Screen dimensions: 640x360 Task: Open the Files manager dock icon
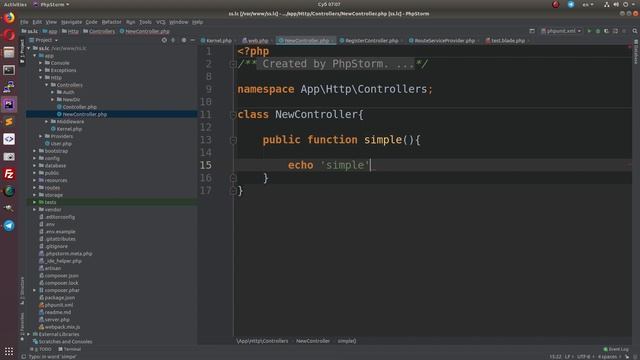(x=9, y=53)
